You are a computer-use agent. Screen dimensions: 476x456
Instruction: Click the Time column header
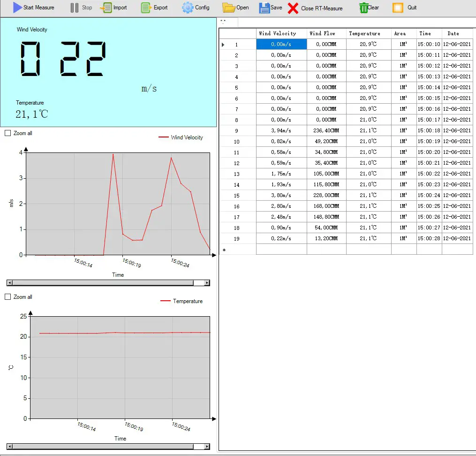pos(429,33)
